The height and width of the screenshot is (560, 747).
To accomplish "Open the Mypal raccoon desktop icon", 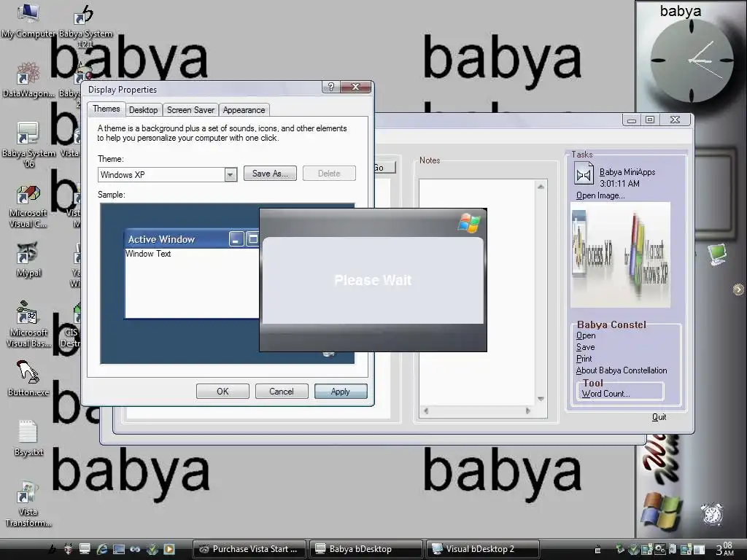I will pos(28,260).
